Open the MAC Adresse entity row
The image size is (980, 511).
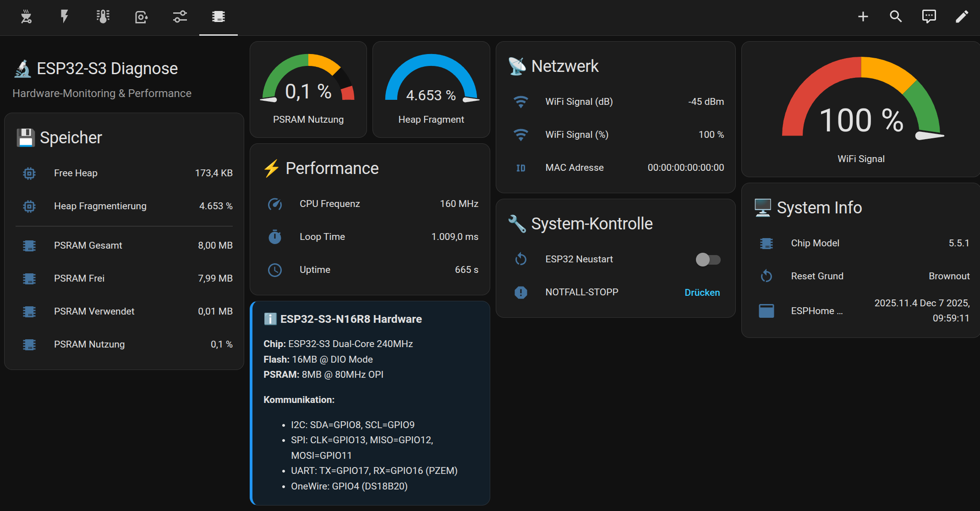(616, 168)
